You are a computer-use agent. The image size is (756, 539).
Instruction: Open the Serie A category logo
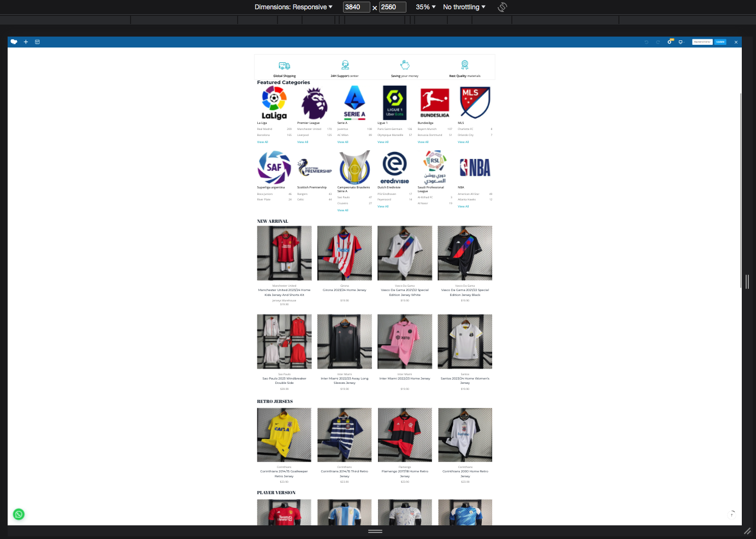tap(355, 103)
